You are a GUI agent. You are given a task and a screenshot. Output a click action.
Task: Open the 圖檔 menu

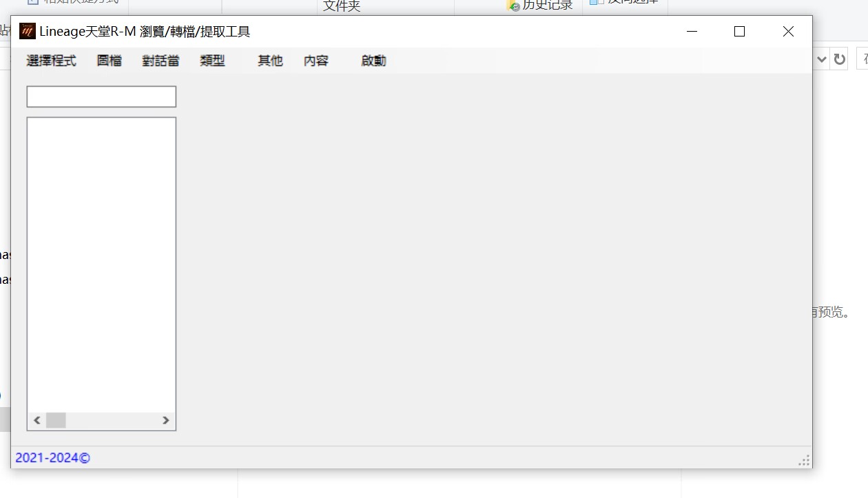(109, 61)
